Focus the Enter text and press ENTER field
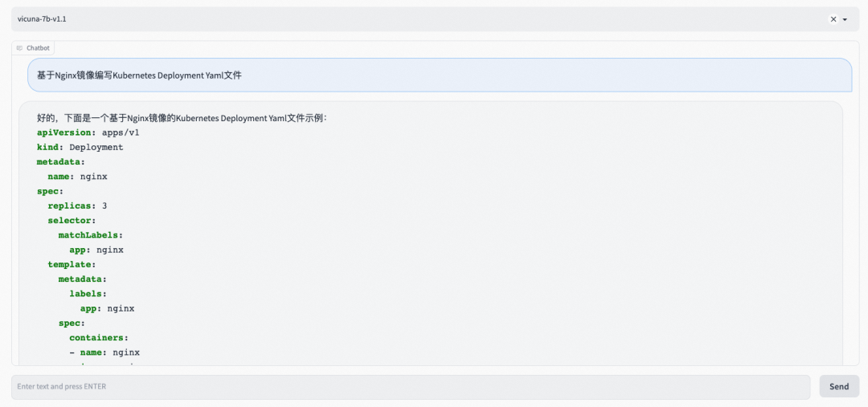 coord(411,387)
